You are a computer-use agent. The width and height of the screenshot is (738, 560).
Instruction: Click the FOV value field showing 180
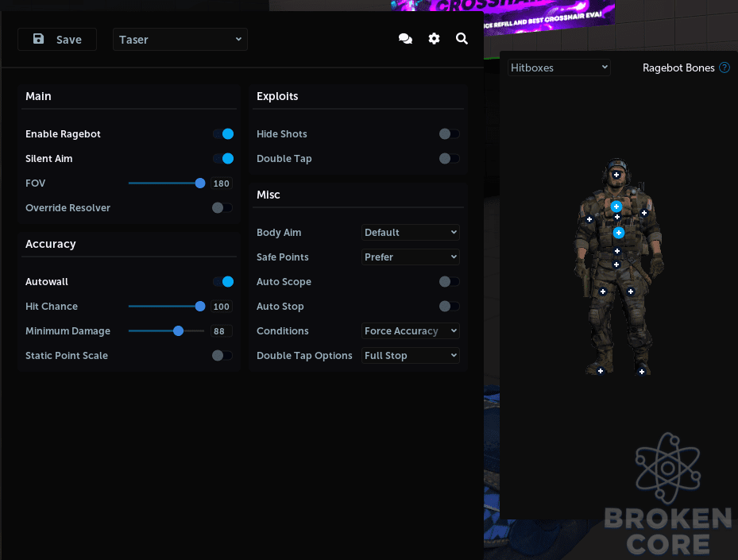221,183
